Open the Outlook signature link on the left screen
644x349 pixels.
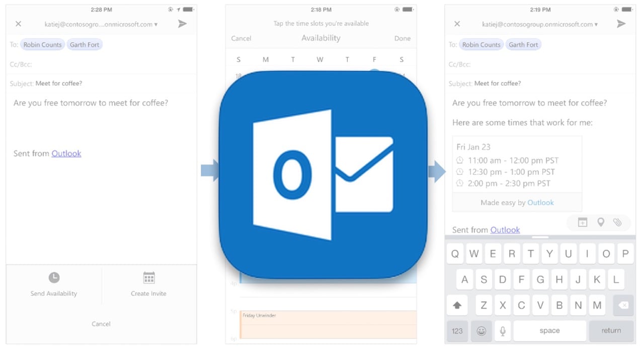coord(66,153)
